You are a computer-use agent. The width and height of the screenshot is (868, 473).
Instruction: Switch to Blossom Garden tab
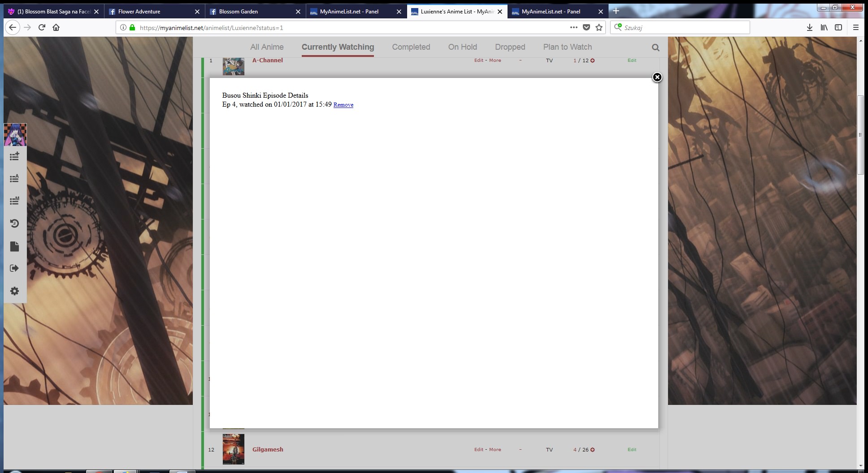tap(255, 12)
